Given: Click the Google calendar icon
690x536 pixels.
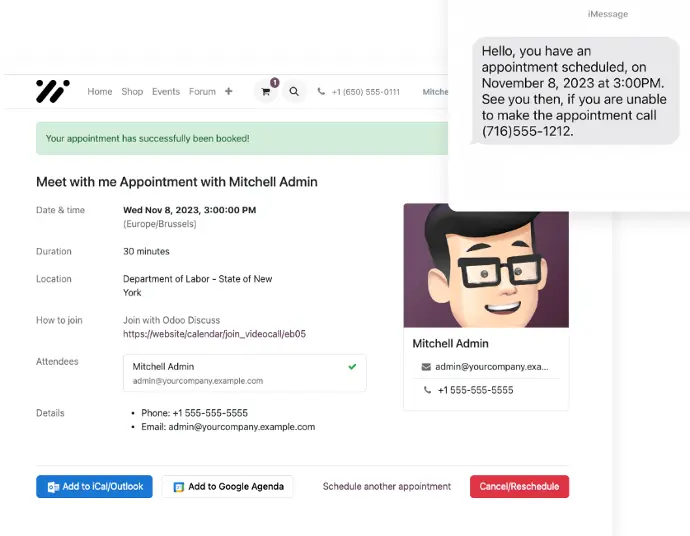Looking at the screenshot, I should (179, 487).
